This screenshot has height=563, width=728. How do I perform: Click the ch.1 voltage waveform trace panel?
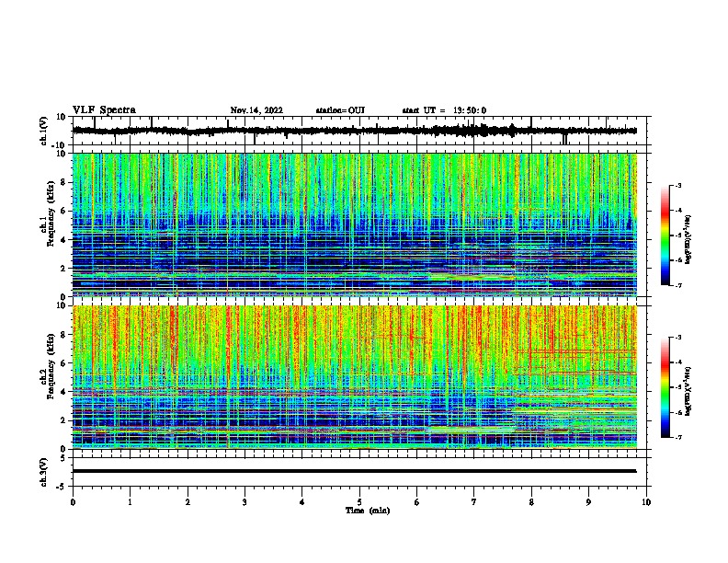click(x=359, y=131)
